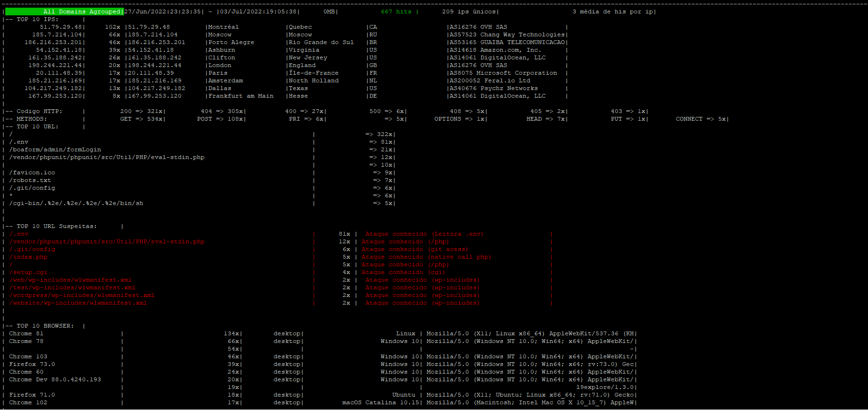
Task: Click the "Codigo HTTP:" row label
Action: pos(39,111)
